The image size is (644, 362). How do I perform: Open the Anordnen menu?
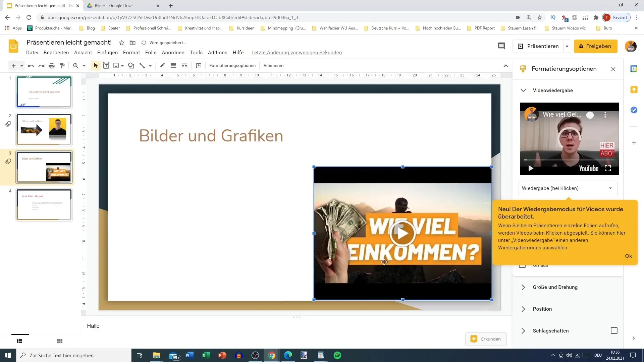click(173, 53)
